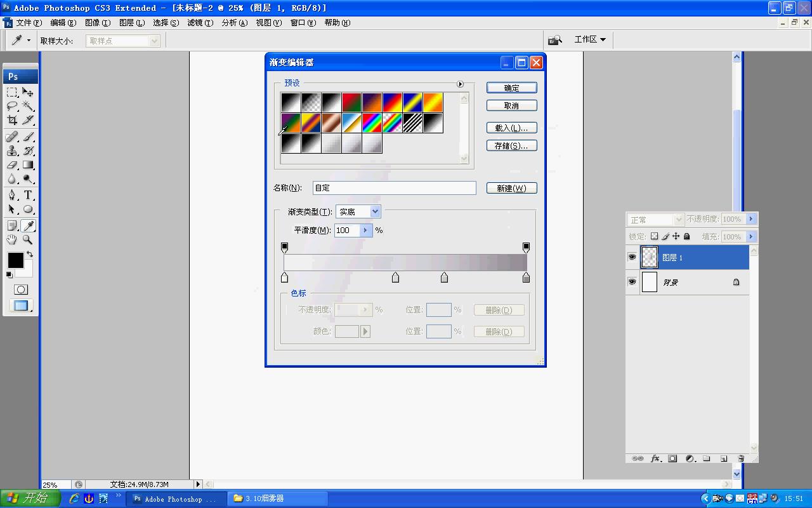
Task: Select the Pen tool
Action: (x=12, y=195)
